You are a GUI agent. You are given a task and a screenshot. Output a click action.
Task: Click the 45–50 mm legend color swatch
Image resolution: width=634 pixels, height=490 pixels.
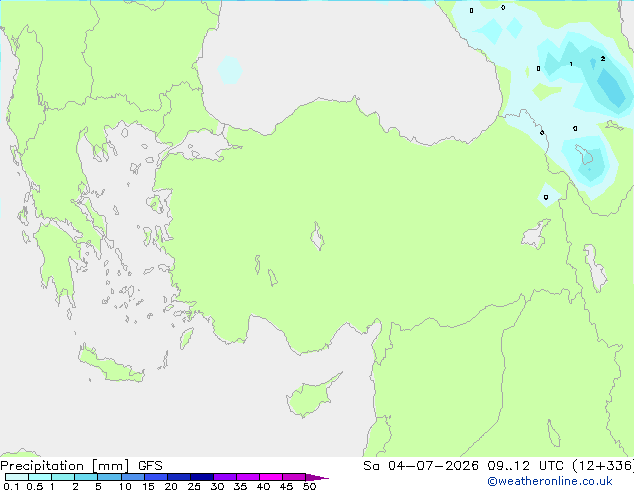pos(294,477)
